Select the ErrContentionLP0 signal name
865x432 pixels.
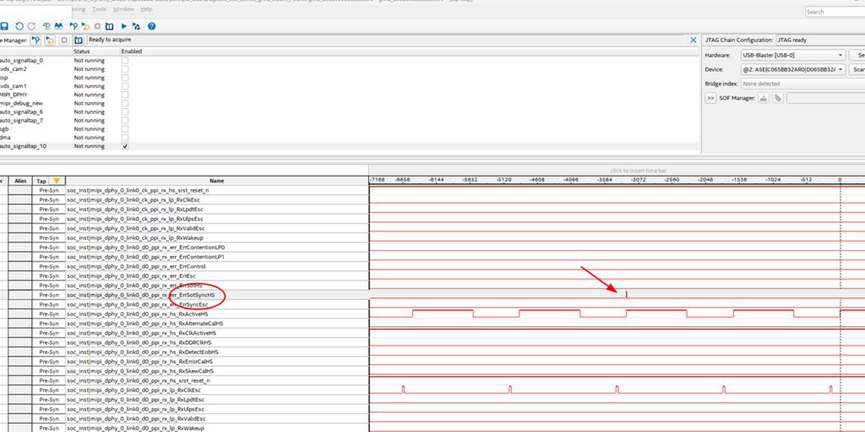[x=146, y=248]
